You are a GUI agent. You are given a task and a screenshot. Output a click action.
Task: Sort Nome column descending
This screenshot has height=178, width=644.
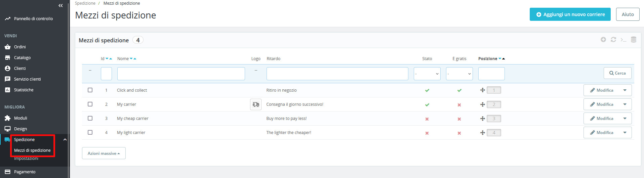[131, 59]
